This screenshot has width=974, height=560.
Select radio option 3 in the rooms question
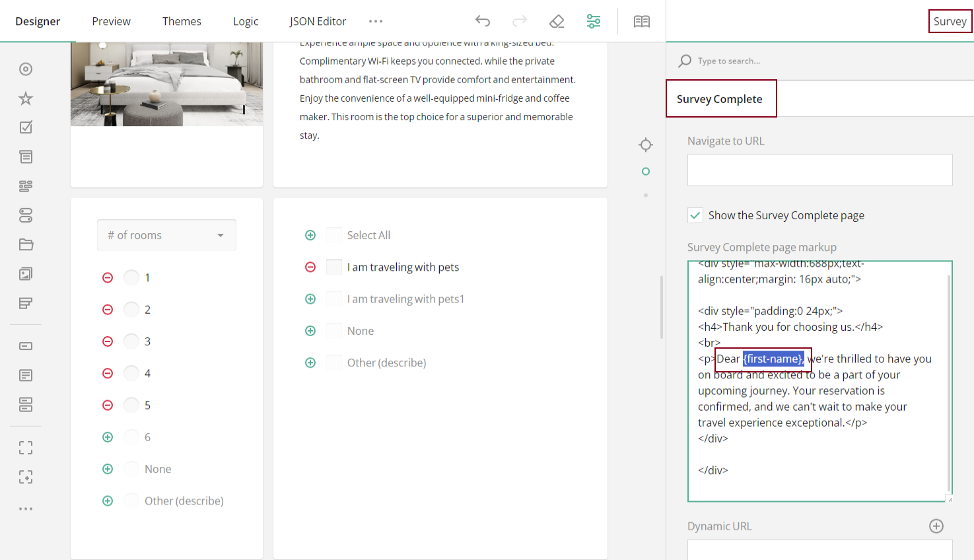pos(131,341)
